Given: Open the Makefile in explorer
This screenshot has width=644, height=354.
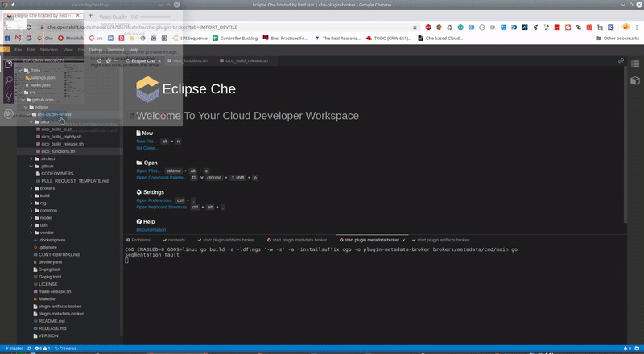Looking at the screenshot, I should tap(47, 299).
